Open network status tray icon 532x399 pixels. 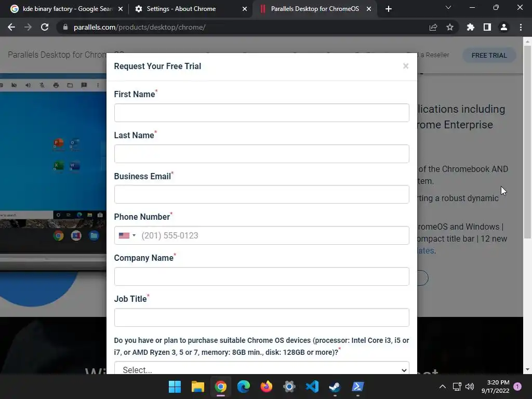(x=457, y=387)
